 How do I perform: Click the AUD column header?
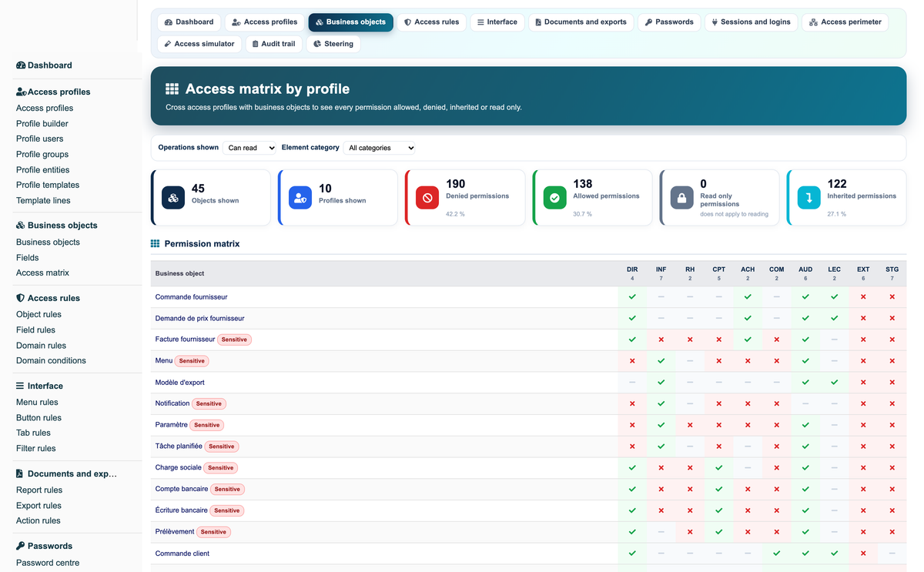pyautogui.click(x=805, y=273)
